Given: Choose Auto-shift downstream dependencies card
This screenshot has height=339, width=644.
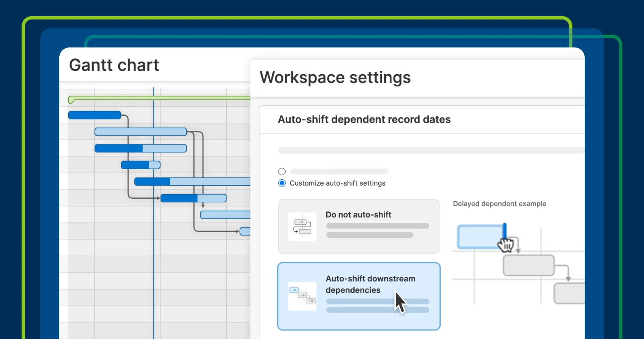Looking at the screenshot, I should pyautogui.click(x=359, y=296).
